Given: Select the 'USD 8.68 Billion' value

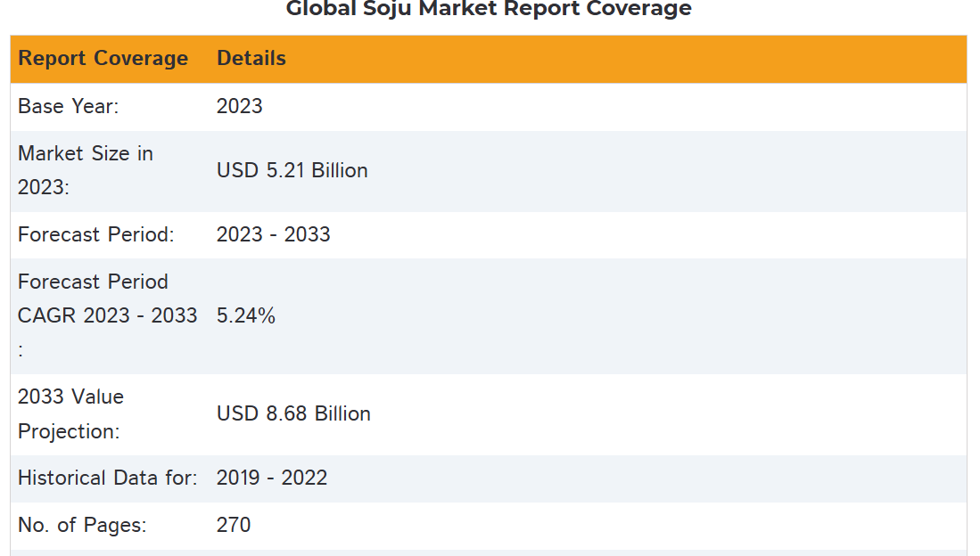Looking at the screenshot, I should pyautogui.click(x=293, y=413).
